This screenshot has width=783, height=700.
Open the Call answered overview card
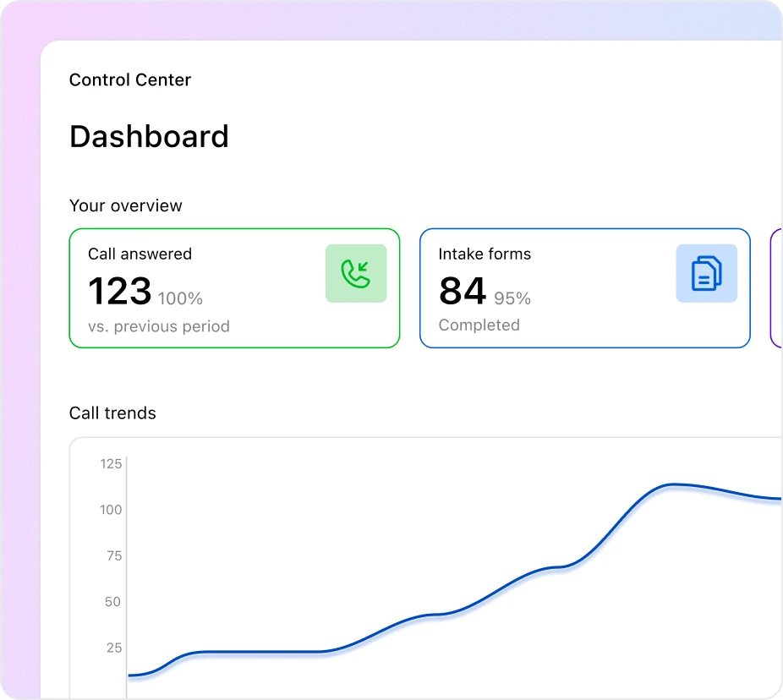coord(233,288)
